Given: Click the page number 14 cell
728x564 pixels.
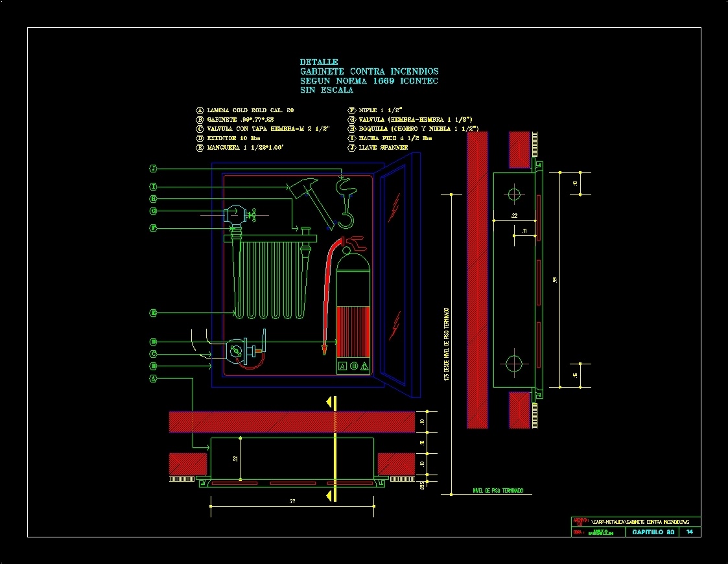Looking at the screenshot, I should click(x=690, y=531).
